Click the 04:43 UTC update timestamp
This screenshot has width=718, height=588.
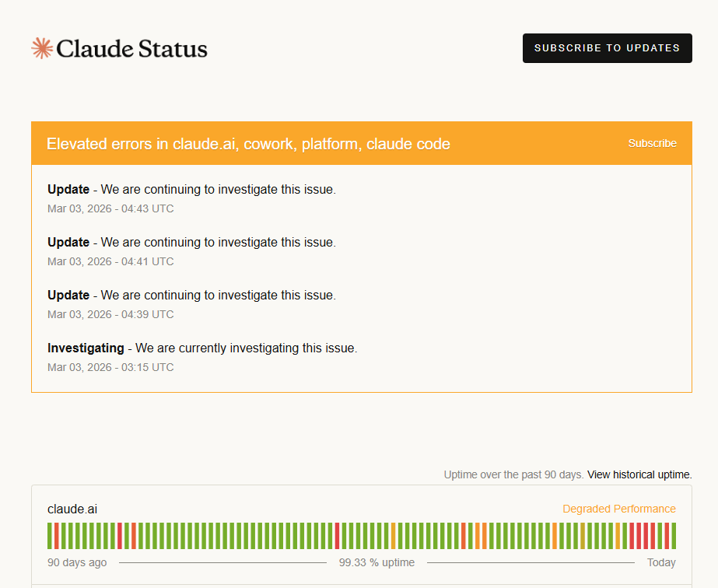[110, 208]
